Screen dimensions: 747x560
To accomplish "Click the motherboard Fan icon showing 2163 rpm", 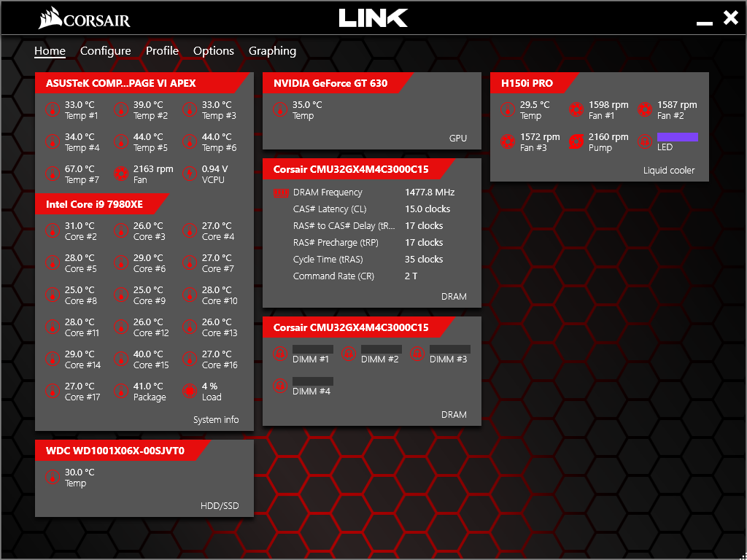I will (x=121, y=174).
